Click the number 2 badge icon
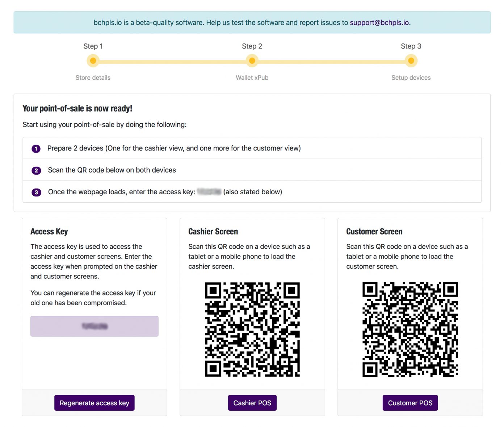Viewport: 504px width, 427px height. [36, 170]
